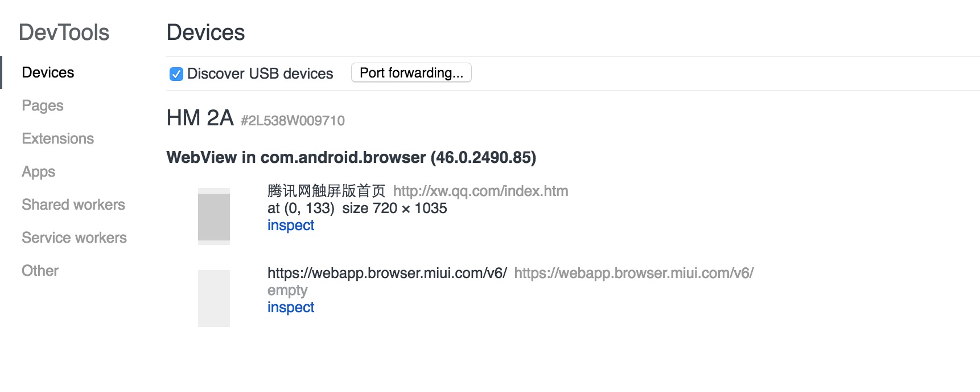Screen dimensions: 980x392
Task: Show the Other section
Action: click(x=40, y=271)
